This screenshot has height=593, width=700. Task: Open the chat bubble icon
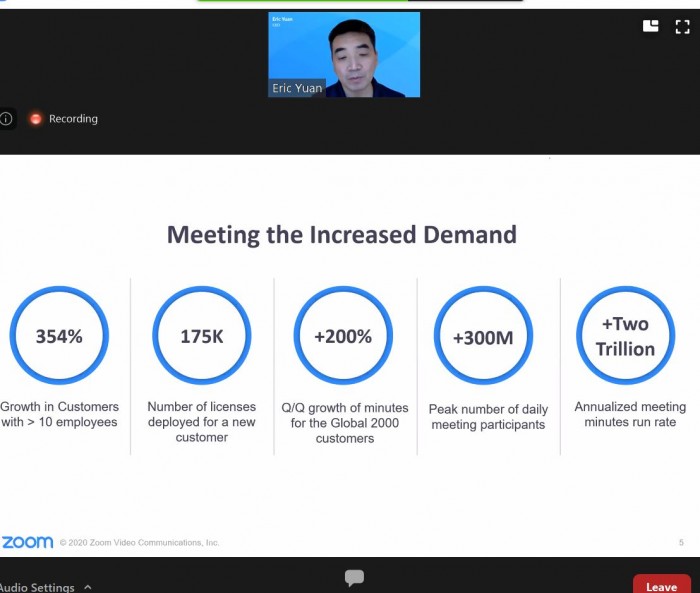354,578
